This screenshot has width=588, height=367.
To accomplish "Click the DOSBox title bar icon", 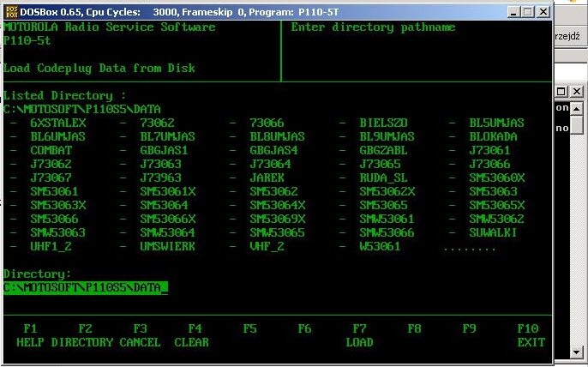I will (12, 12).
